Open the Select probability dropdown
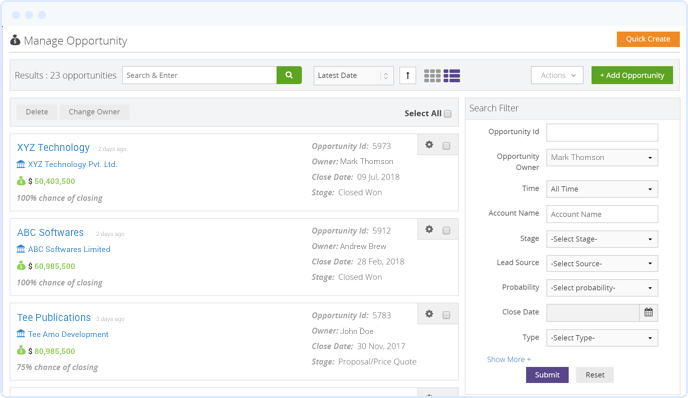The width and height of the screenshot is (688, 398). [602, 288]
